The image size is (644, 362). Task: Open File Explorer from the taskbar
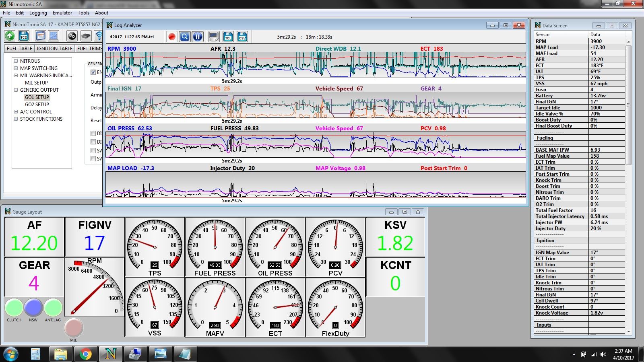[x=61, y=354]
